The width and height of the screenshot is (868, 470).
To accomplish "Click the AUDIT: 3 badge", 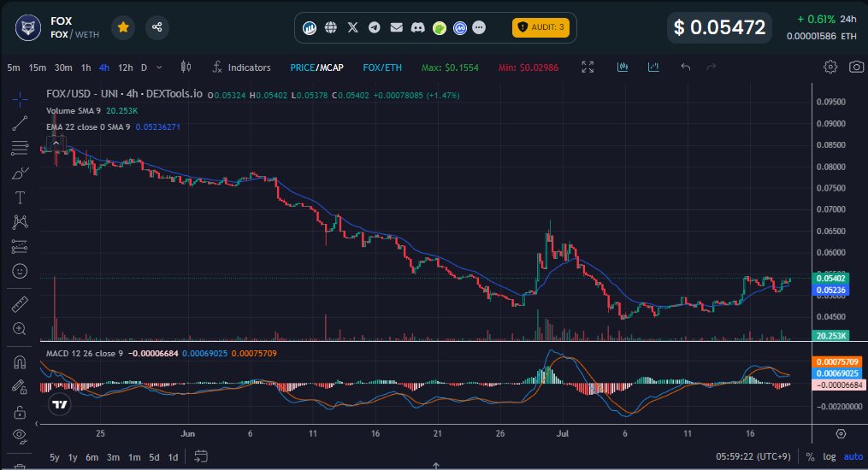I will pos(540,27).
